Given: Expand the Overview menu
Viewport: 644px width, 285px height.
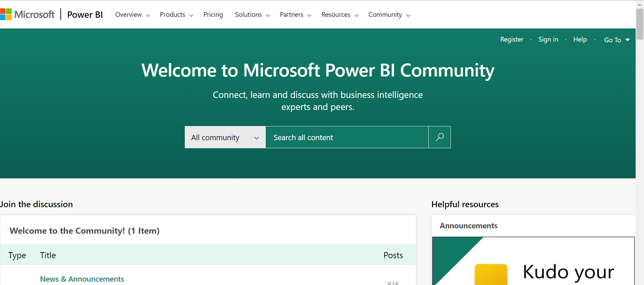Looking at the screenshot, I should (132, 15).
